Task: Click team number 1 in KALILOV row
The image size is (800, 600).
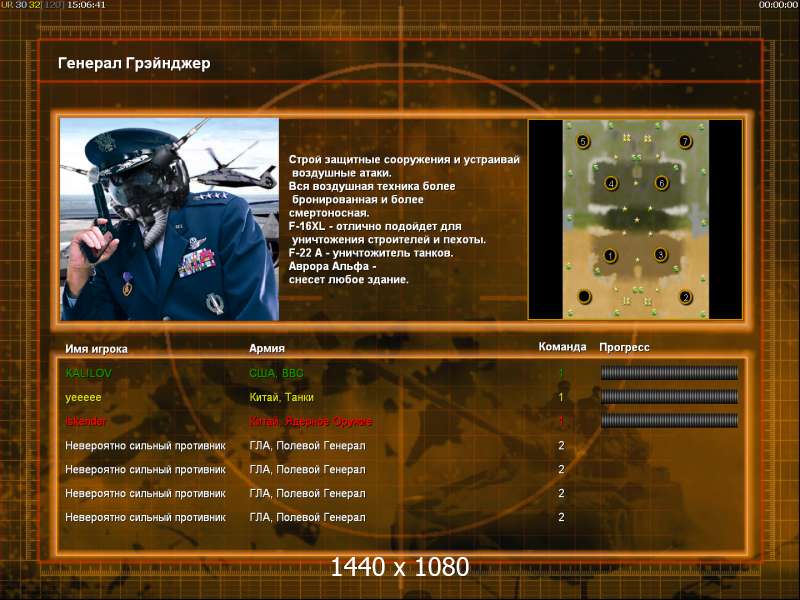Action: [561, 373]
